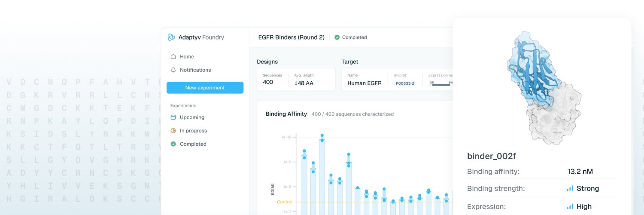Click the Completed status badge in header
Viewport: 644px width, 215px height.
[351, 37]
